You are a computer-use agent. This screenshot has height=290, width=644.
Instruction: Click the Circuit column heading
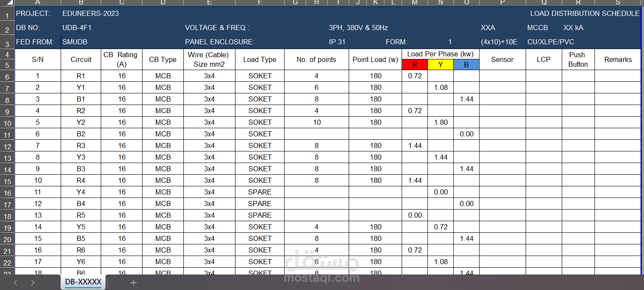coord(81,59)
